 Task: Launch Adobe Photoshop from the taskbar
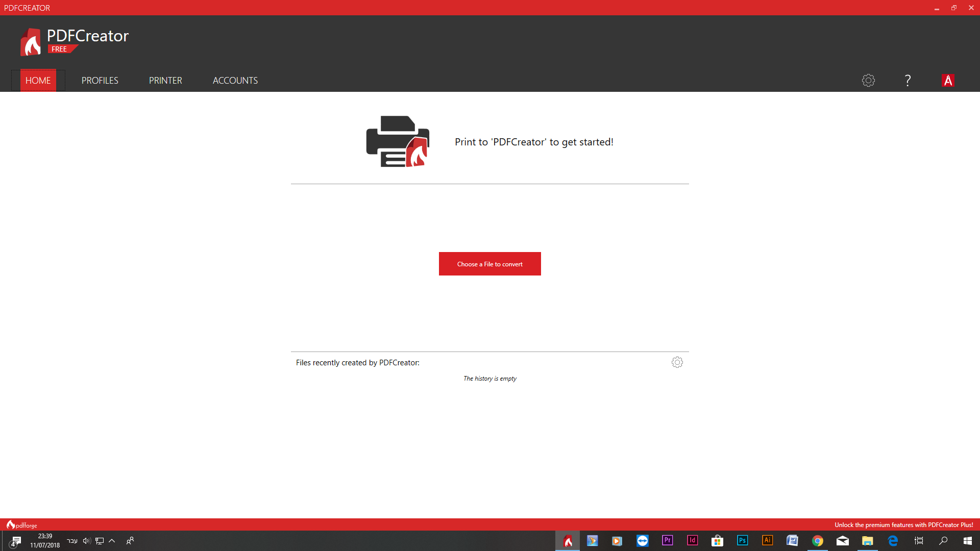[x=743, y=541]
